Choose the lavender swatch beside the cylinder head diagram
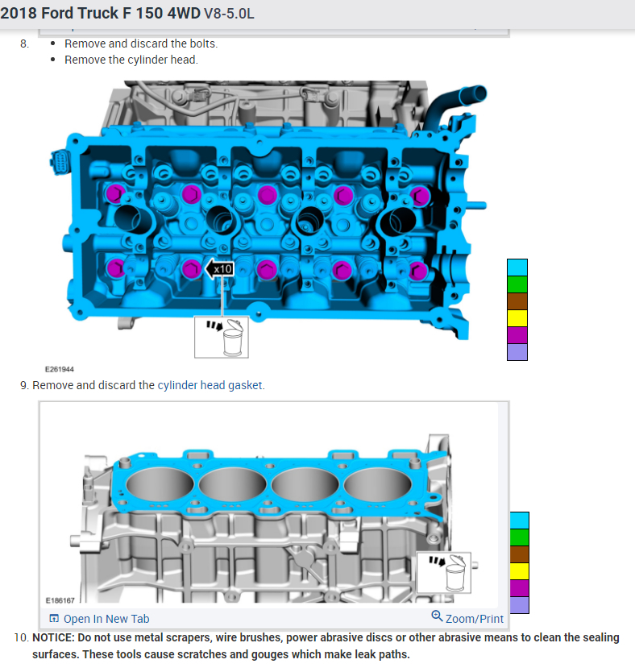635x672 pixels. (x=517, y=352)
